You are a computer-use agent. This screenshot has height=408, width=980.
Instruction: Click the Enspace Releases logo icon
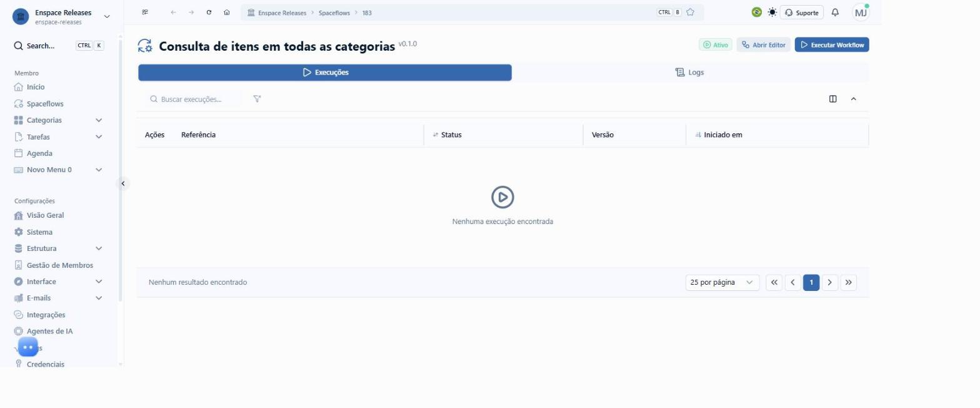pyautogui.click(x=21, y=16)
